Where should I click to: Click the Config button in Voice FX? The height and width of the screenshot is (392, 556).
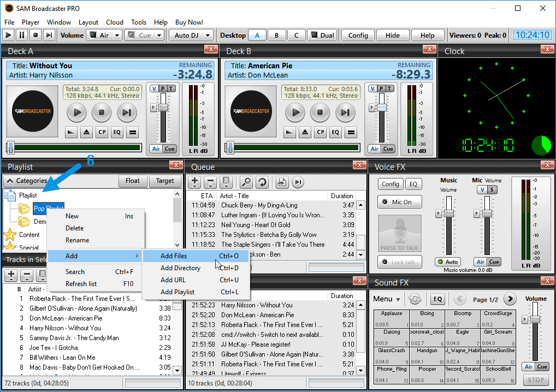coord(390,183)
